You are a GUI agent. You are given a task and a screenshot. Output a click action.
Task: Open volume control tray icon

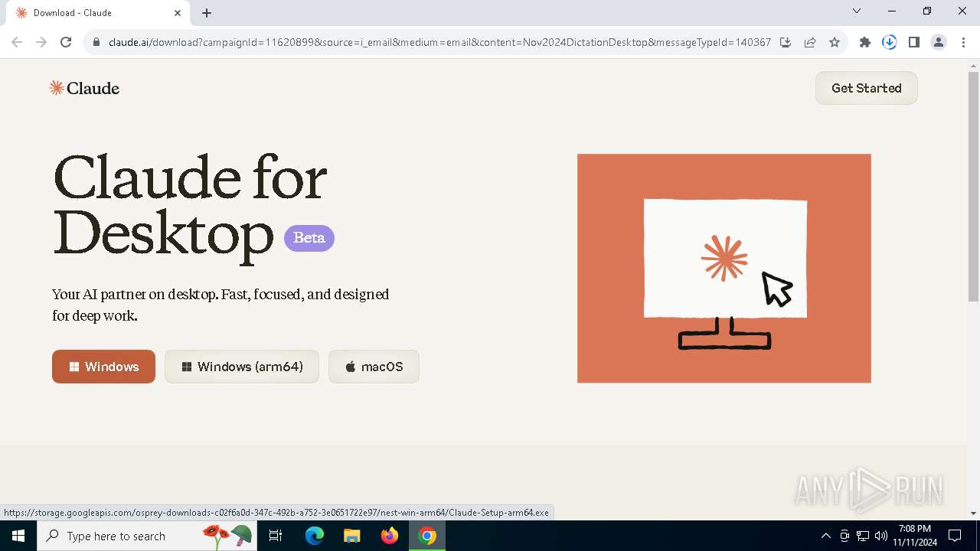[x=881, y=536]
